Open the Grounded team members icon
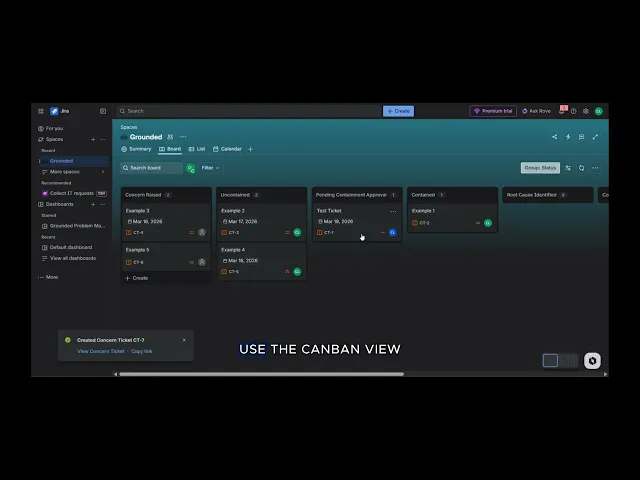640x480 pixels. click(x=170, y=137)
